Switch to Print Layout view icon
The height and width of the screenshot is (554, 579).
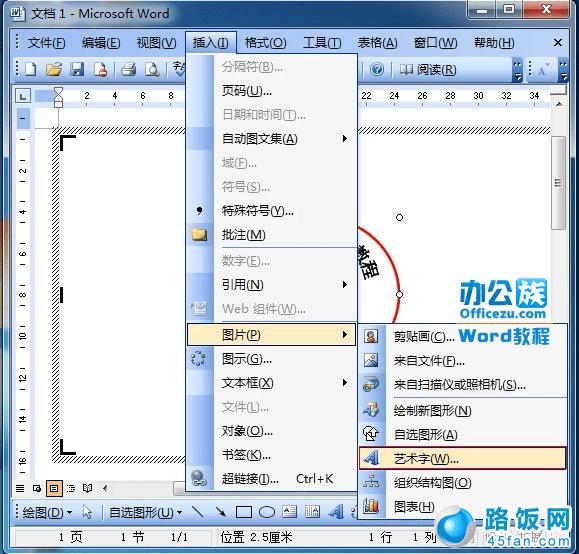coord(54,489)
